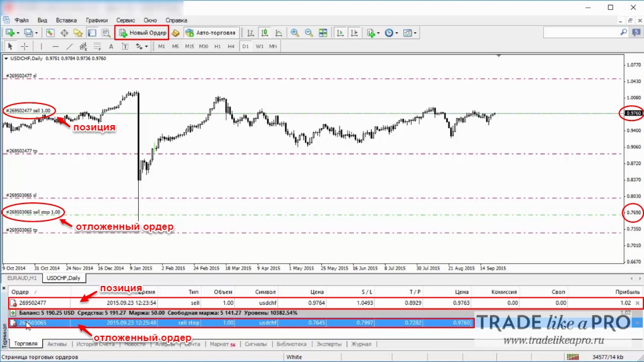Pick the trendline drawing tool

coord(70,46)
